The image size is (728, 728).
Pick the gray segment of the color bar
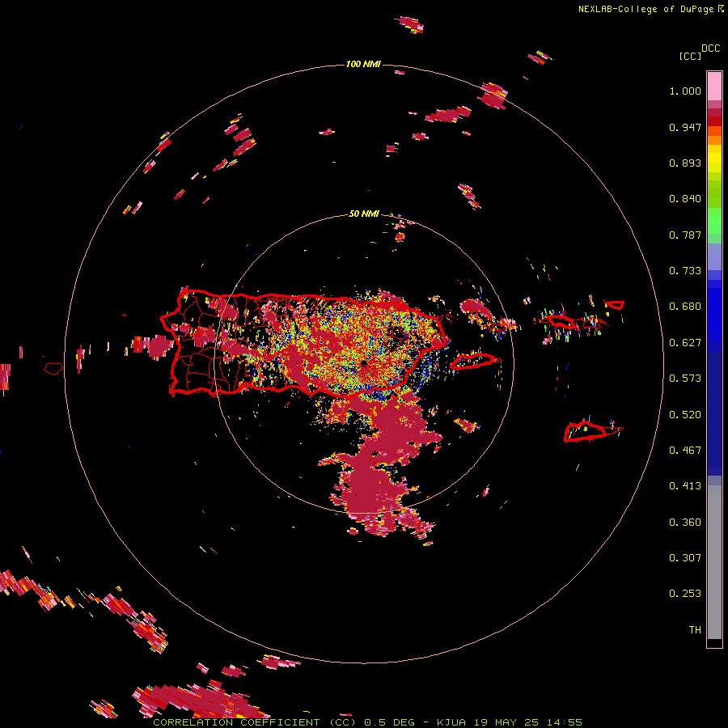714,562
